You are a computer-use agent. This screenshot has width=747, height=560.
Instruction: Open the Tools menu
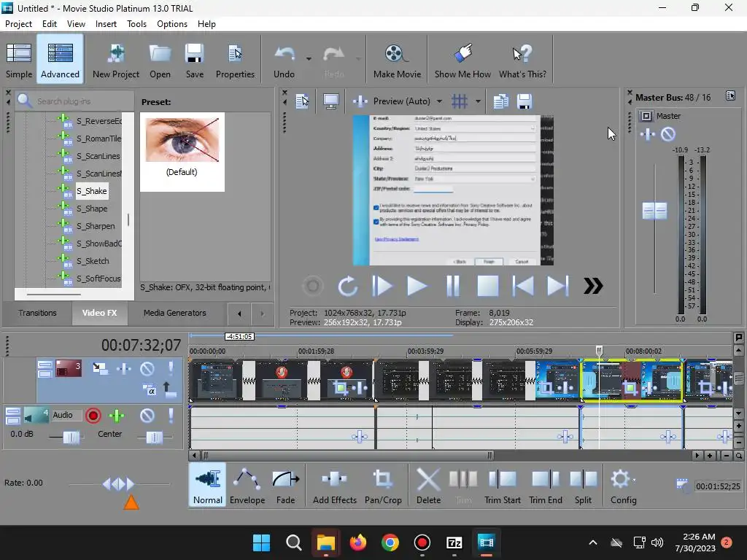136,24
